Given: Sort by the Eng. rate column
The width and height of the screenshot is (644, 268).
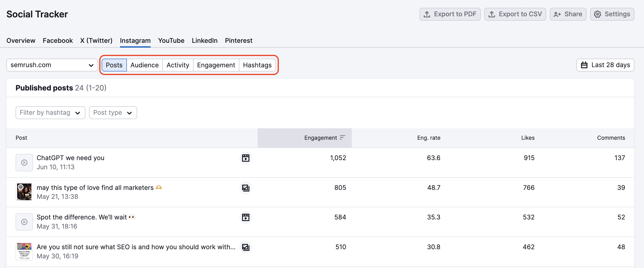Looking at the screenshot, I should pyautogui.click(x=429, y=138).
